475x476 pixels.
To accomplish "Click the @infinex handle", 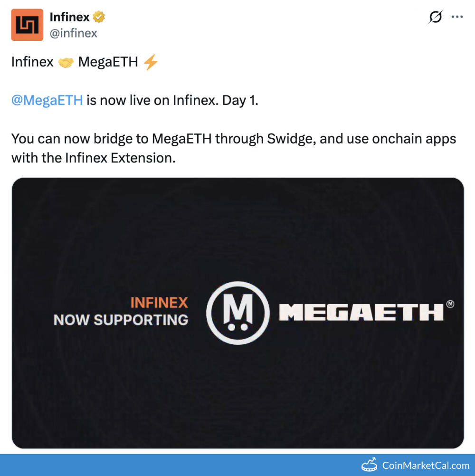I will 73,33.
